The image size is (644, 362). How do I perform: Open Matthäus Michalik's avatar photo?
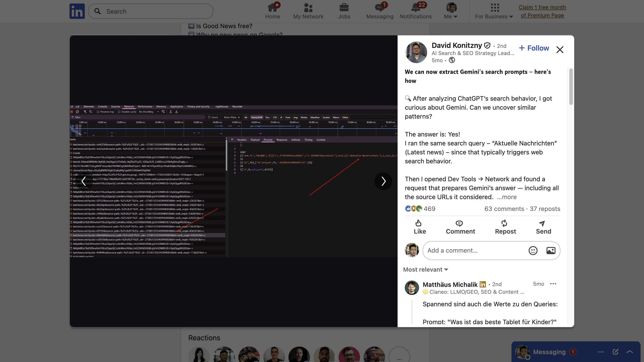[x=411, y=288]
